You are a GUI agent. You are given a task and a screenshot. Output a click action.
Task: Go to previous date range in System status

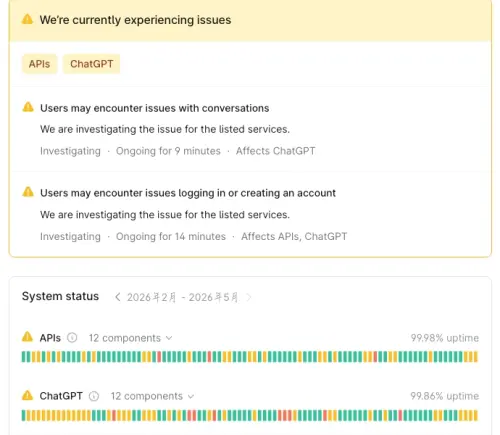pyautogui.click(x=117, y=297)
